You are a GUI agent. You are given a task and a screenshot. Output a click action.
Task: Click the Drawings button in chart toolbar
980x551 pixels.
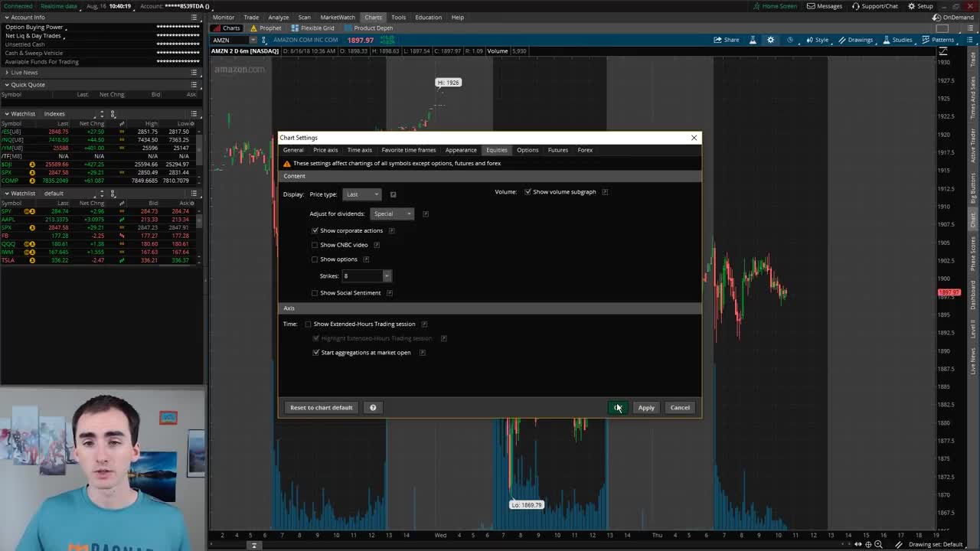[855, 40]
